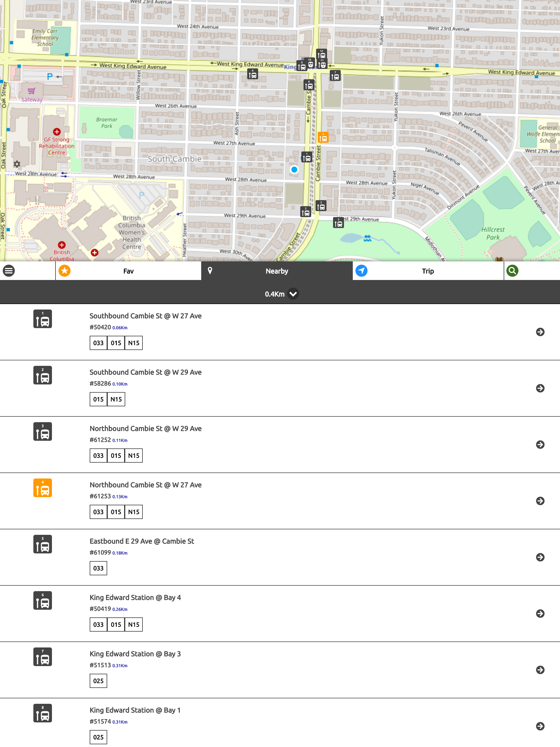
Task: Select route 025 at stop #51574
Action: tap(98, 737)
